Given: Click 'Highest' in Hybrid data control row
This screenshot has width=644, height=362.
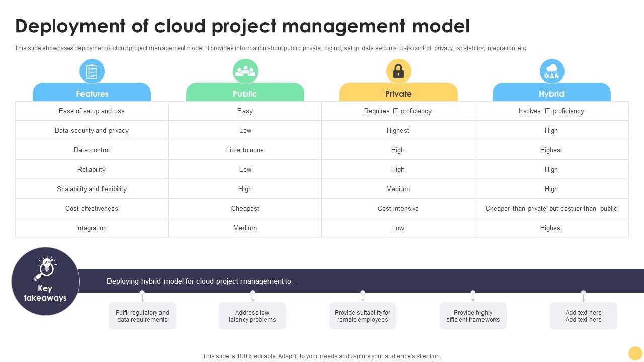Looking at the screenshot, I should (x=551, y=150).
